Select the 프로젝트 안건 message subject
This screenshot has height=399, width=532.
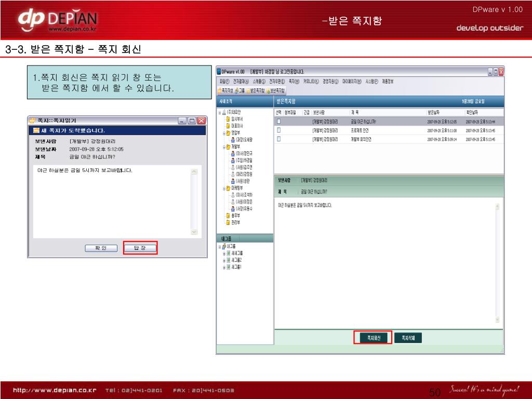click(360, 130)
